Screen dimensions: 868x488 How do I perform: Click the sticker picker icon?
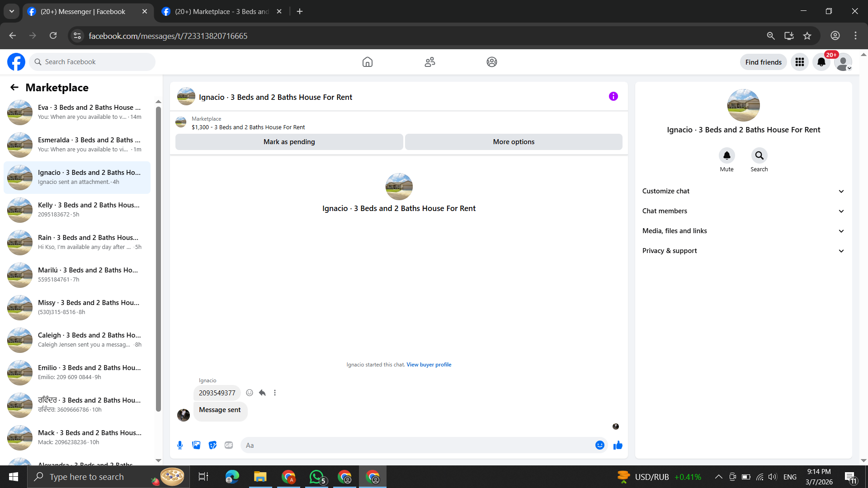pos(212,445)
